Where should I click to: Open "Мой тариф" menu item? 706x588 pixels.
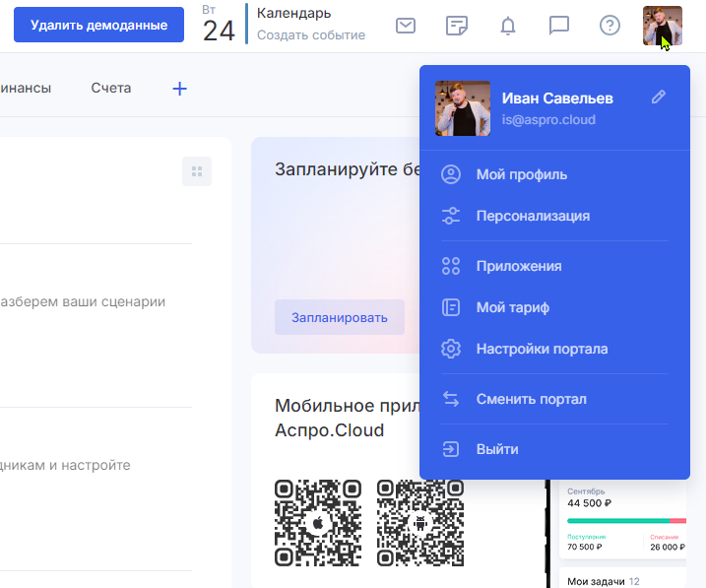(x=554, y=307)
